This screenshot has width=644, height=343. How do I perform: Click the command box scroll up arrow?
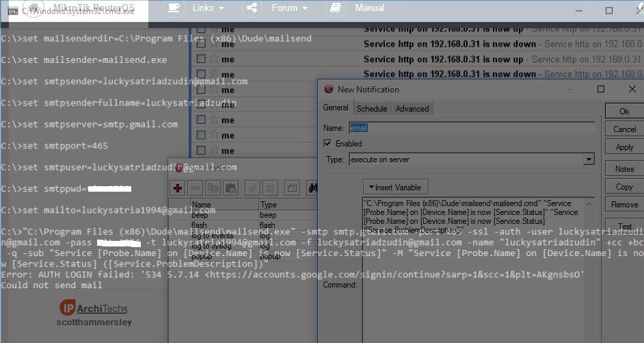coord(589,204)
